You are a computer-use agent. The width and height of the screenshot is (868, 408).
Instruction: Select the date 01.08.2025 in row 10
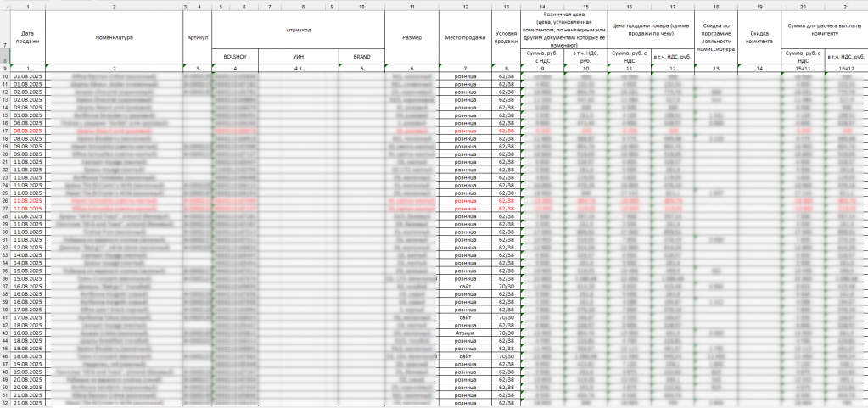[x=27, y=76]
